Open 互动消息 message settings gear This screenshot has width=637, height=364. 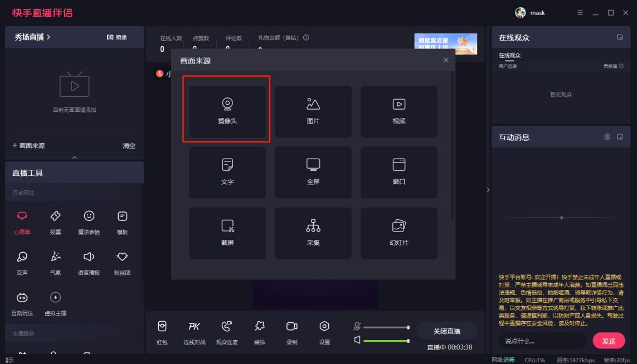607,137
